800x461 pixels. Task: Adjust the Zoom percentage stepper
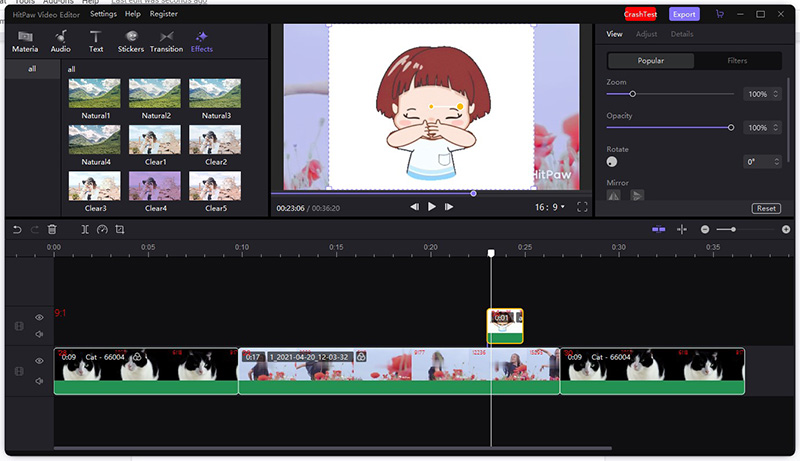(777, 94)
